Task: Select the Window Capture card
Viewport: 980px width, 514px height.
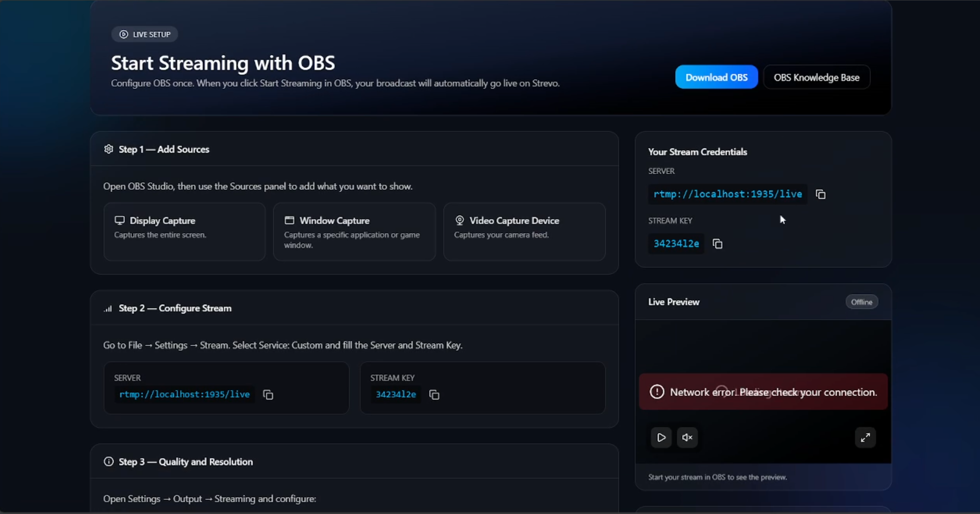Action: click(354, 232)
